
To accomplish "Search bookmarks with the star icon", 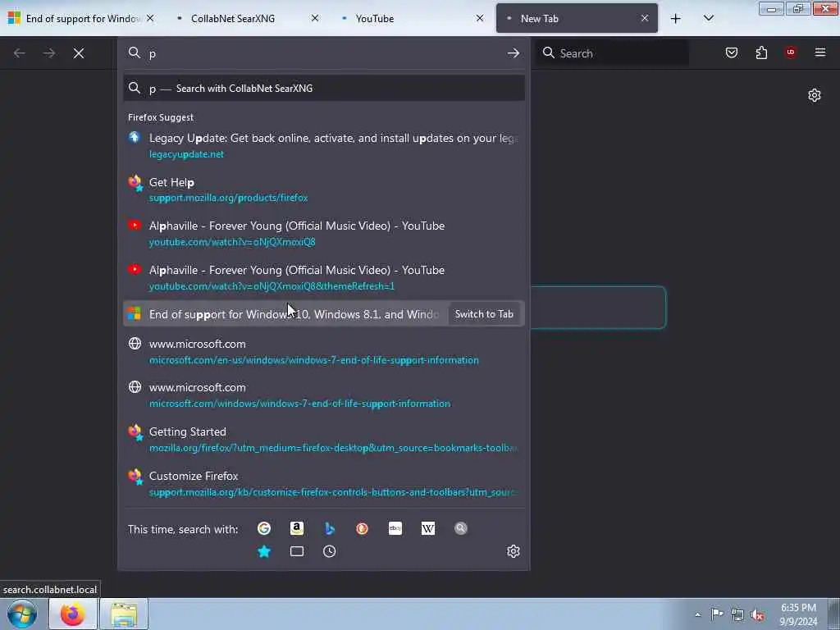I will coord(264,551).
